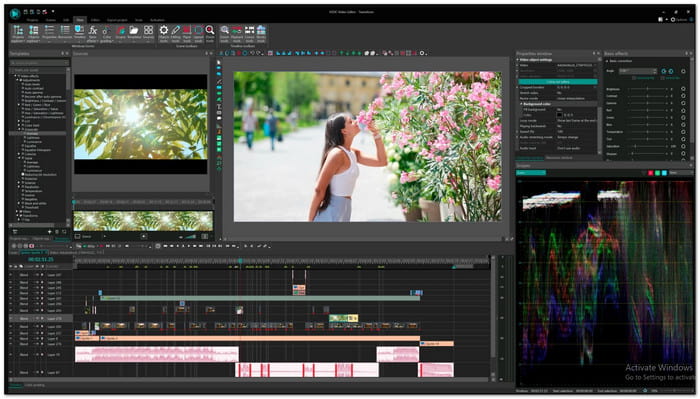This screenshot has width=700, height=399.
Task: Open the Projects explorer ribbon icon
Action: tap(18, 33)
